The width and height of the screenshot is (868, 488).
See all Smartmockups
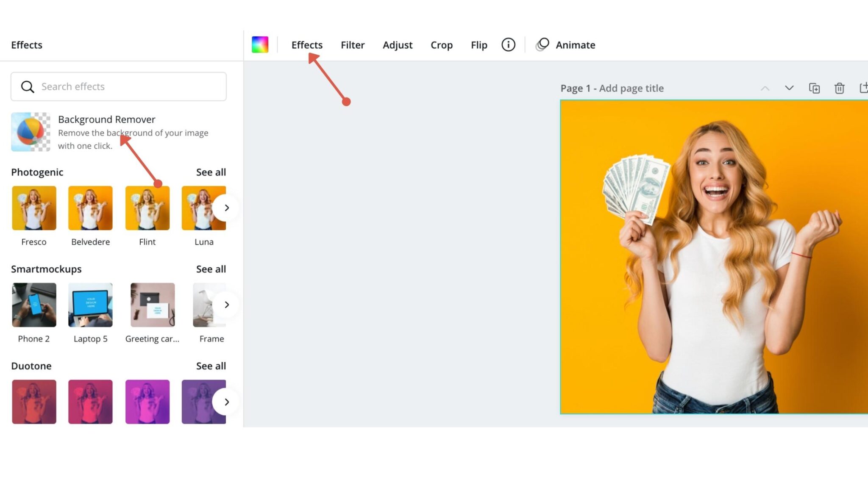[x=211, y=269]
